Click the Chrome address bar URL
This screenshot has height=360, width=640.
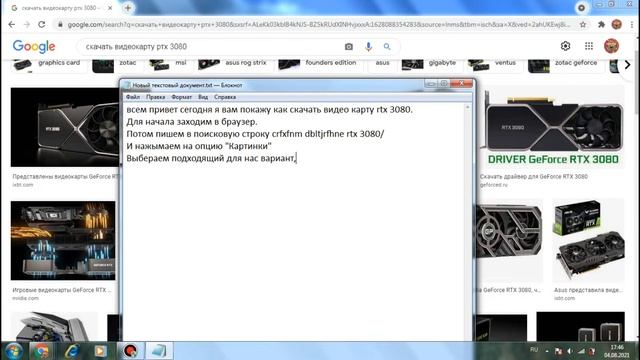pyautogui.click(x=318, y=24)
